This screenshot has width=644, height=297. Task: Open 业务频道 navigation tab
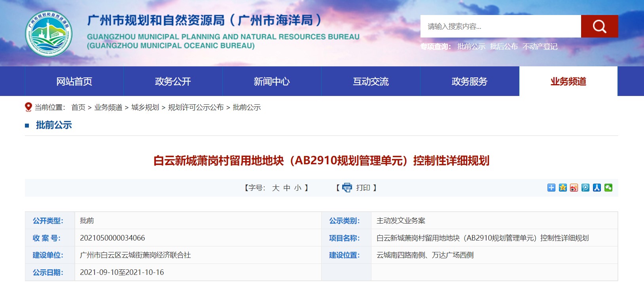click(x=568, y=81)
